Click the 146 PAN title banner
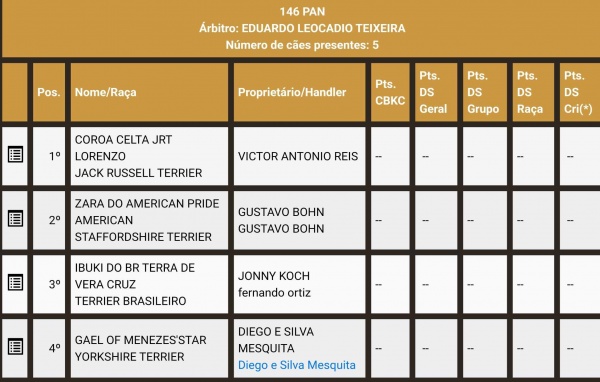Image resolution: width=600 pixels, height=382 pixels. pos(302,28)
